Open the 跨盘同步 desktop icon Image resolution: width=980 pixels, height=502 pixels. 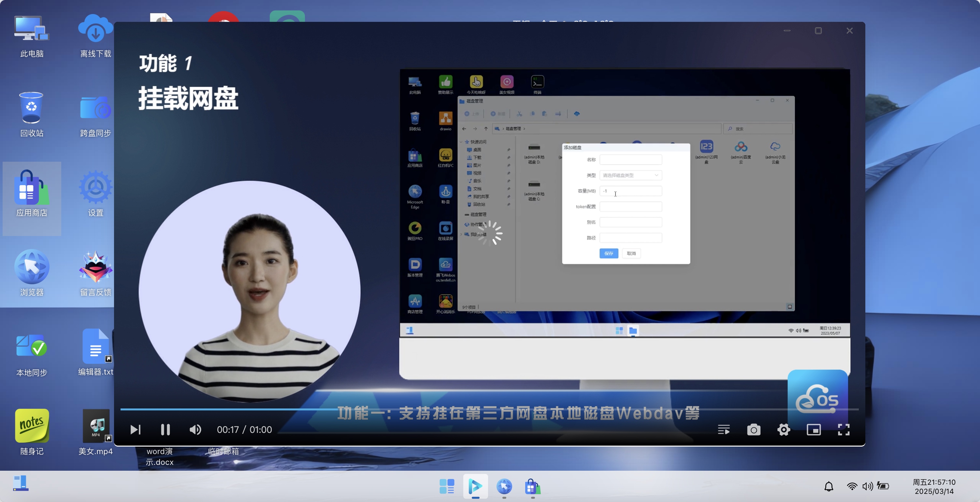[95, 116]
